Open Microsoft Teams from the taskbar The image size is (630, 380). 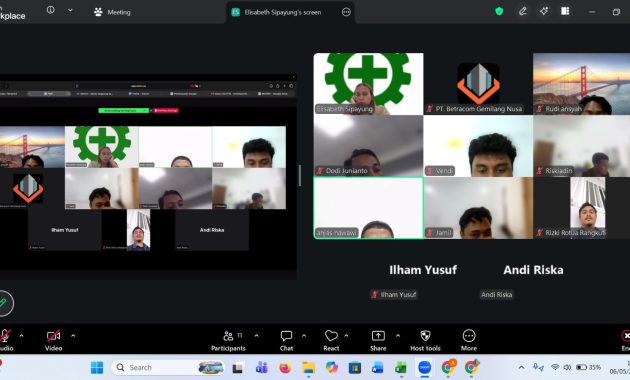click(x=262, y=368)
